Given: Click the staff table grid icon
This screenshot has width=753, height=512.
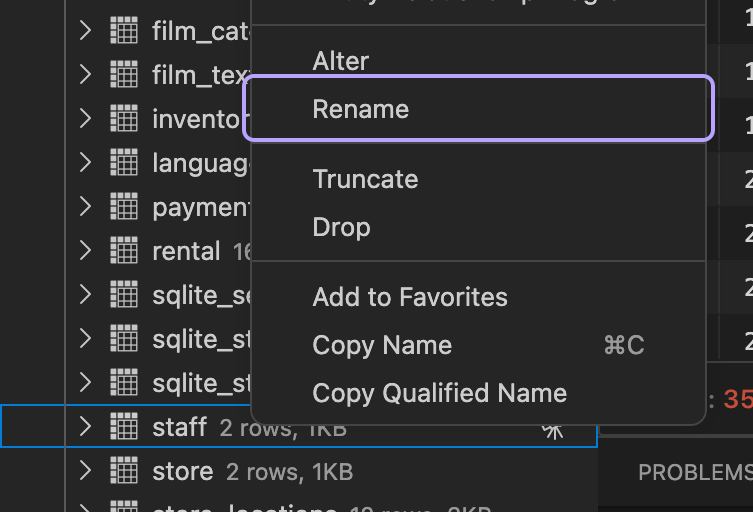Looking at the screenshot, I should point(124,427).
